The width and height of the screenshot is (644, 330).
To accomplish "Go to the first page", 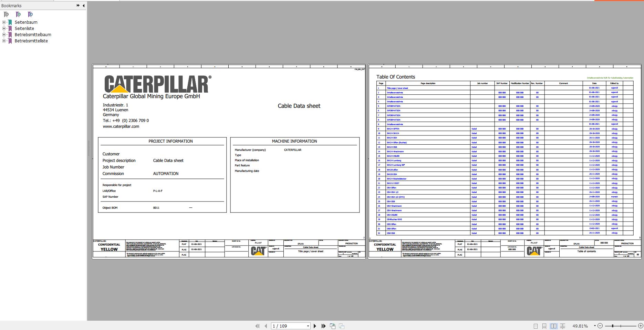I will (257, 326).
